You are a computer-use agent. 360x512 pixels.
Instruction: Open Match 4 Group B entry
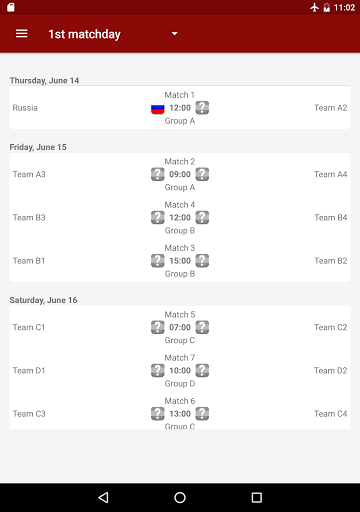pos(180,218)
